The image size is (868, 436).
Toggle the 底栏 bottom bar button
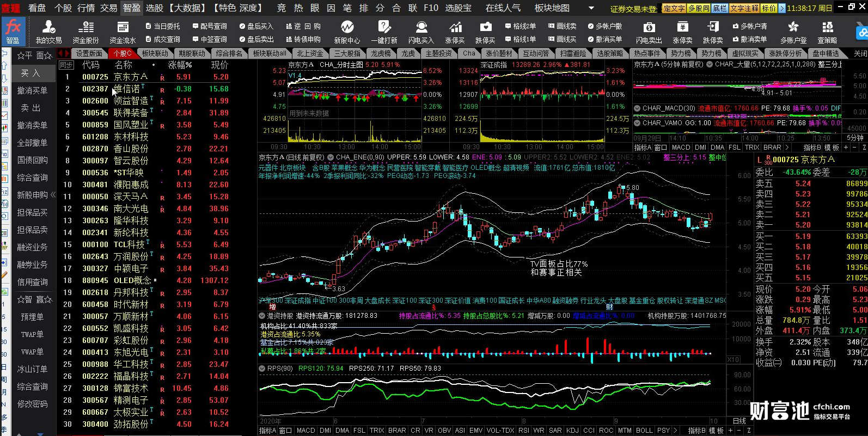720,8
